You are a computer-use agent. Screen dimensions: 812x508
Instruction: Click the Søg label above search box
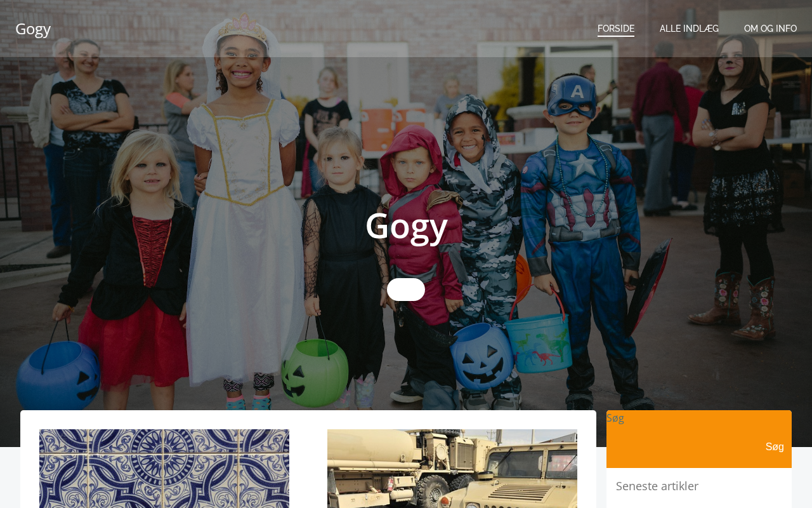[615, 418]
